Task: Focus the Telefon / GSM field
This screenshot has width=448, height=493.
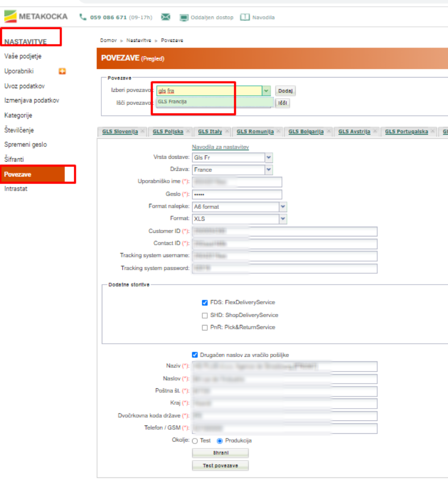Action: click(285, 428)
